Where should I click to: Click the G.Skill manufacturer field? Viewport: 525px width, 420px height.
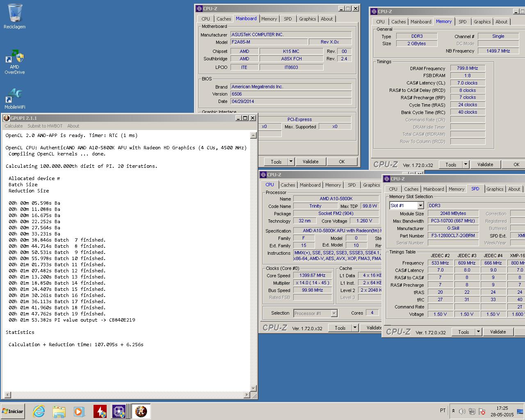[453, 228]
